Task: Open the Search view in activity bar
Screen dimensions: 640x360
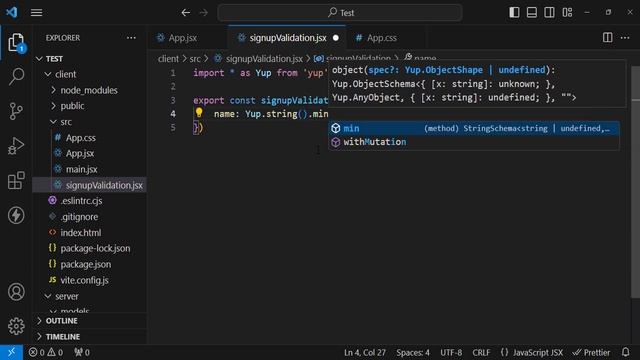Action: click(16, 77)
